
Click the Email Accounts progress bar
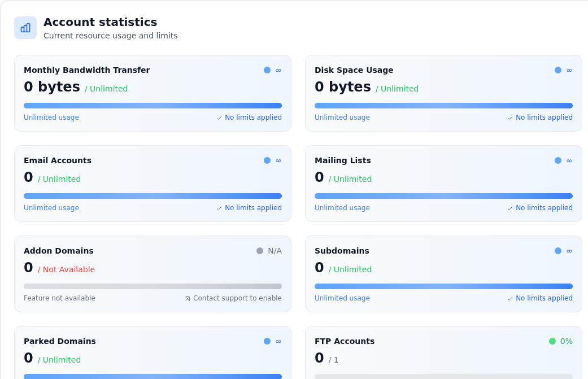pos(153,196)
